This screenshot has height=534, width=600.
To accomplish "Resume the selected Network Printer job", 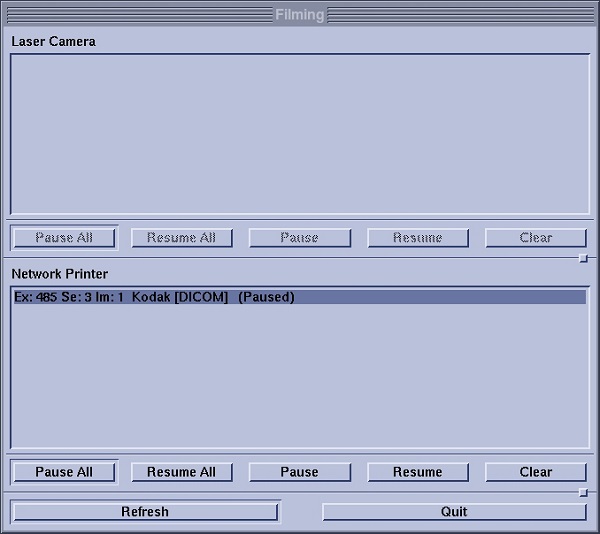I will tap(417, 472).
